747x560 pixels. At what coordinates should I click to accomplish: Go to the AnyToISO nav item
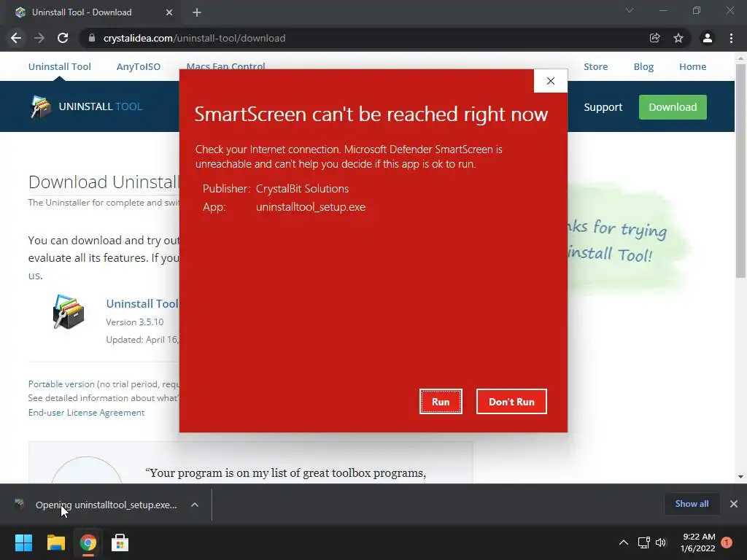click(x=139, y=66)
